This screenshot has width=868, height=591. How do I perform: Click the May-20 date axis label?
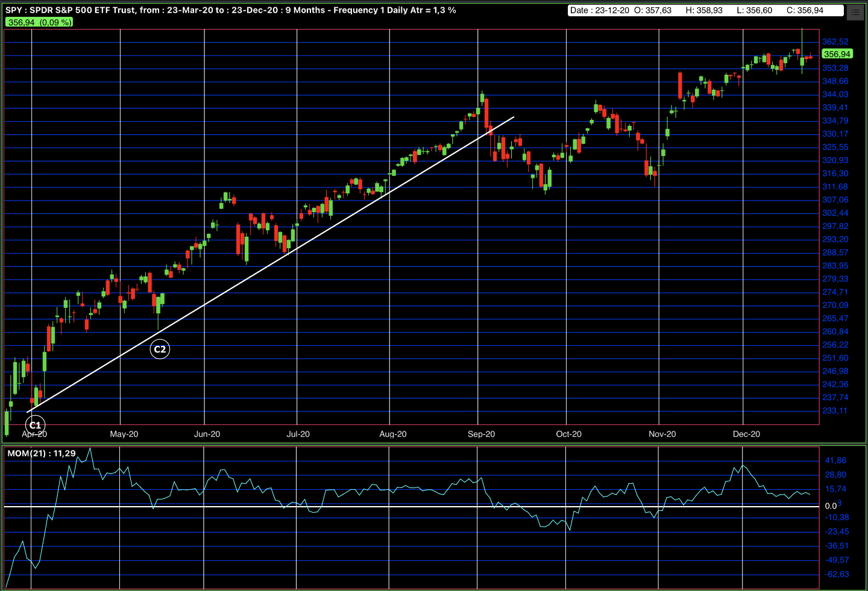click(x=124, y=434)
